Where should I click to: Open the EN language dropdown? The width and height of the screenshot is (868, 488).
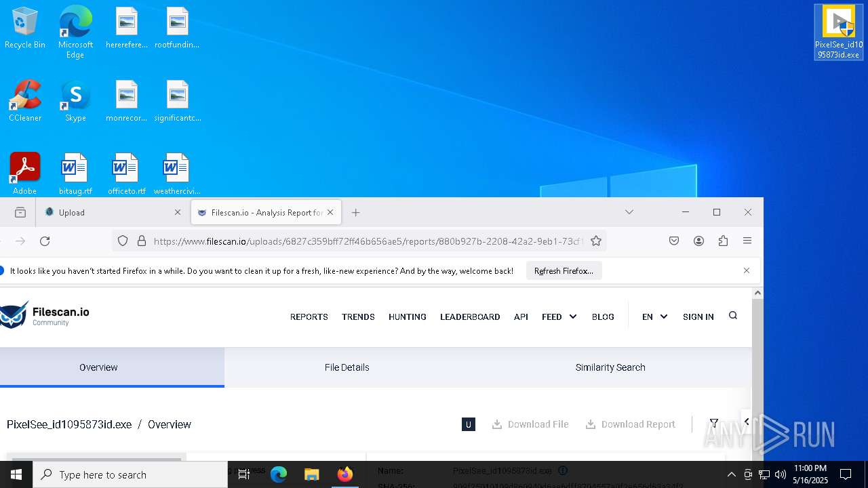point(655,317)
